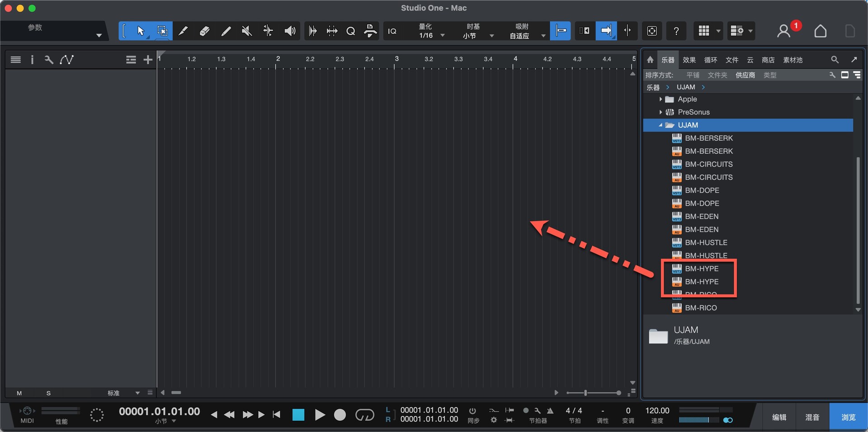Toggle the Snap to grid button

coord(561,31)
